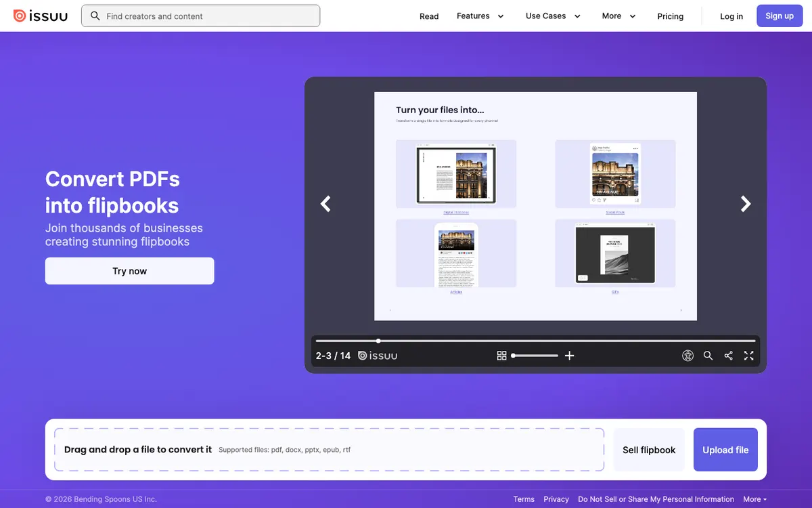Click the Upload file button
Screen dimensions: 812x508
coord(725,450)
